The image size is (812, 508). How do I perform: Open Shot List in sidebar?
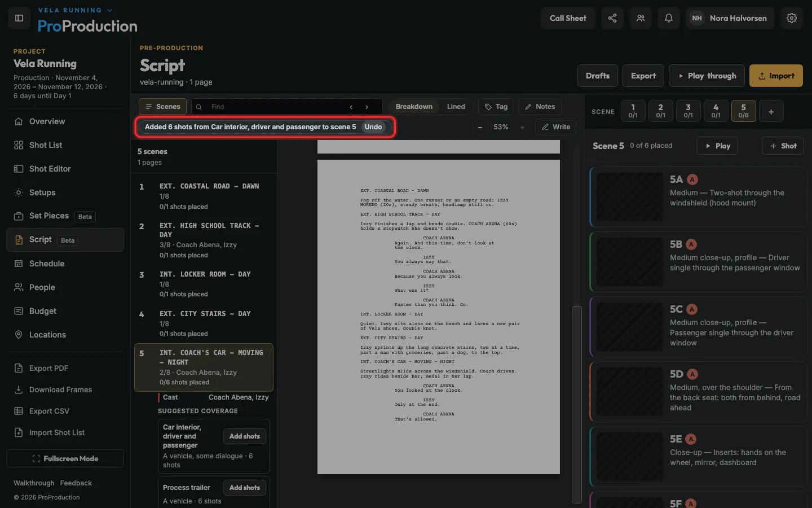[x=65, y=145]
